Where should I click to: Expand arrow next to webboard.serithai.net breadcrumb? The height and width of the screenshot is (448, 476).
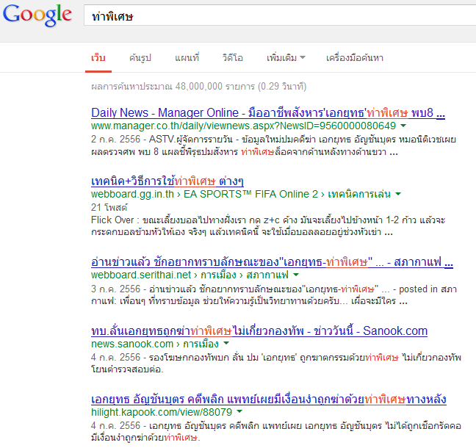click(296, 275)
